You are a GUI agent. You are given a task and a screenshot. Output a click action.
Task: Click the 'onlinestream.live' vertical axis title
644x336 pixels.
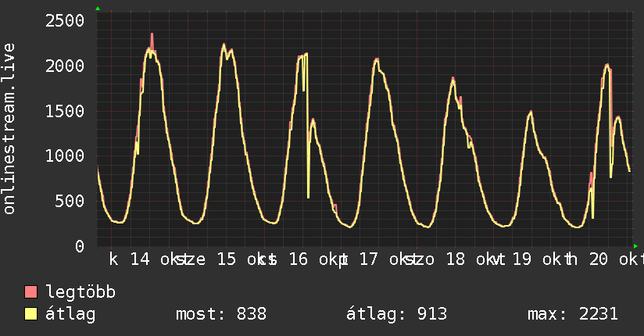(x=9, y=129)
